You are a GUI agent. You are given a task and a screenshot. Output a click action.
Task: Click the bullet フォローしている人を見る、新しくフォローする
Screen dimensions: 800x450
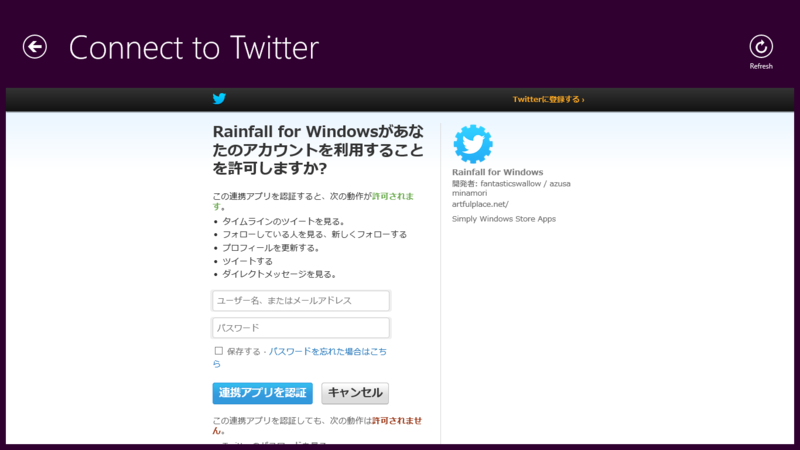tap(314, 235)
